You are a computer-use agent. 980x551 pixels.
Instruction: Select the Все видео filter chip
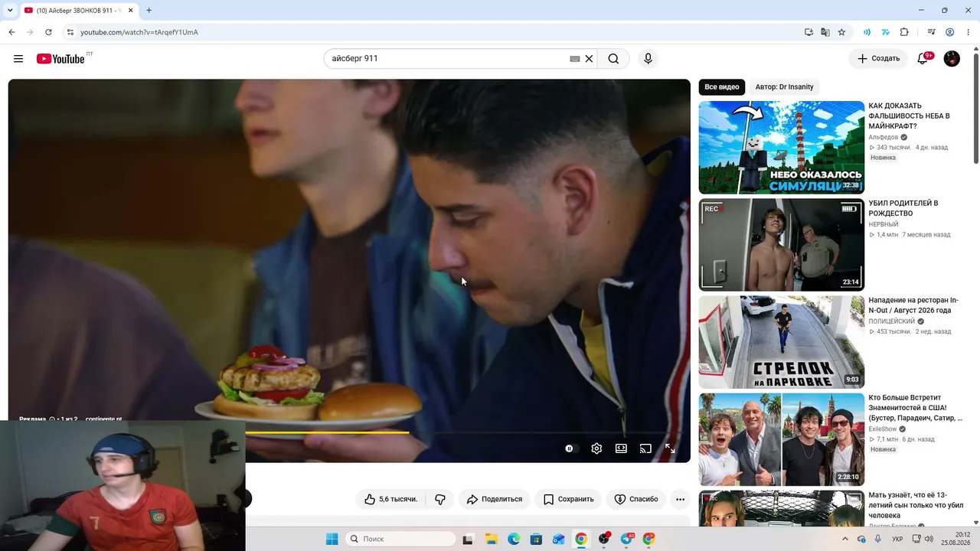(722, 87)
